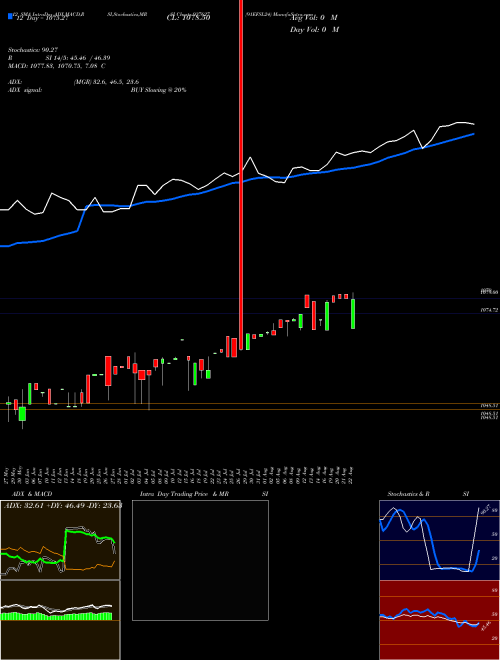Click the (MGR) 32.6, 46.5, 23.6 values

pos(106,82)
